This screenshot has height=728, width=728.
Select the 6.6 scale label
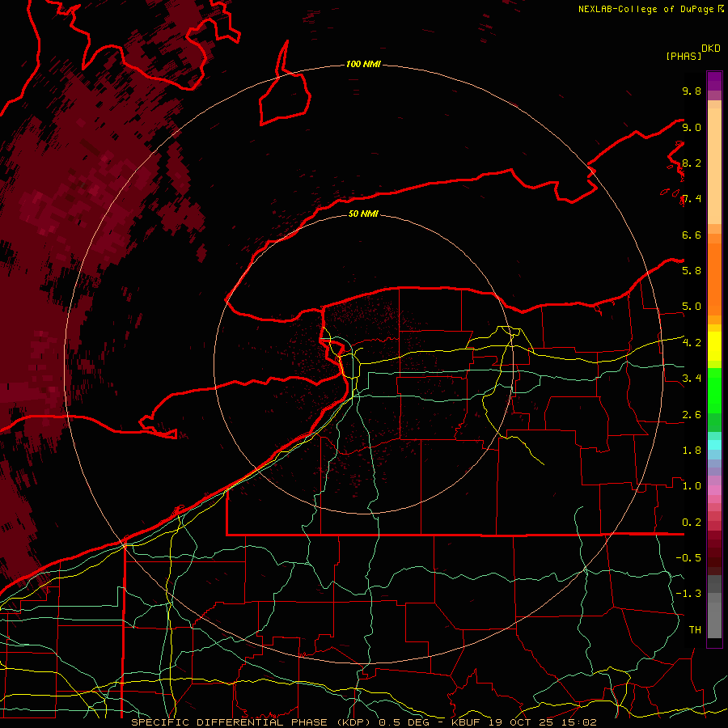coord(692,235)
